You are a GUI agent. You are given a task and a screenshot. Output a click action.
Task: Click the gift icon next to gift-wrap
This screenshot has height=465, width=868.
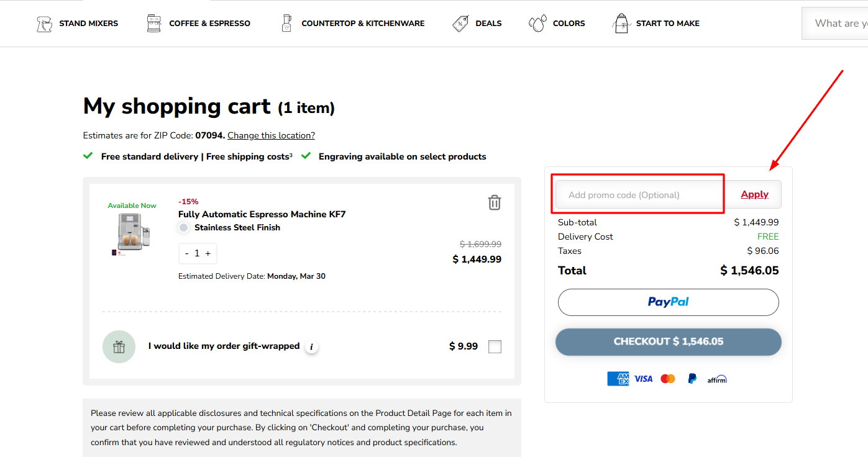tap(119, 346)
